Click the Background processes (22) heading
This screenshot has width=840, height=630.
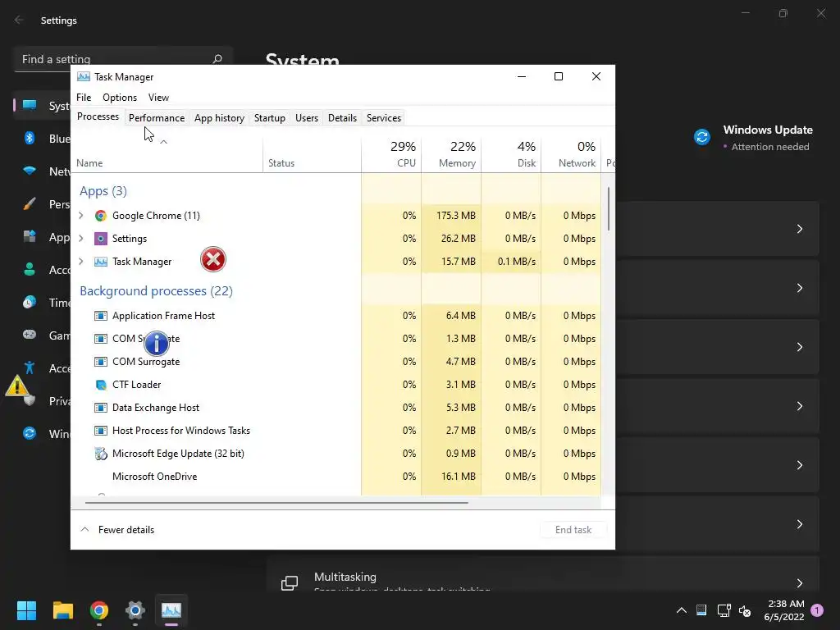pyautogui.click(x=156, y=291)
